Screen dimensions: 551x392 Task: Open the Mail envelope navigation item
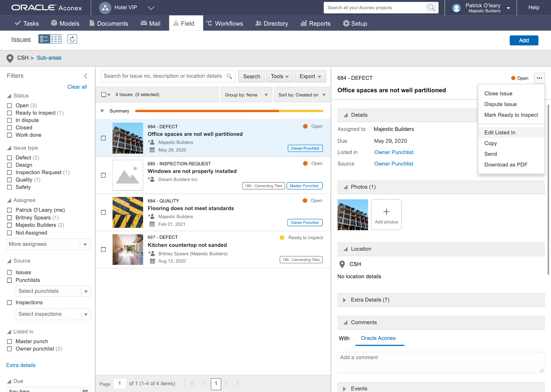150,23
